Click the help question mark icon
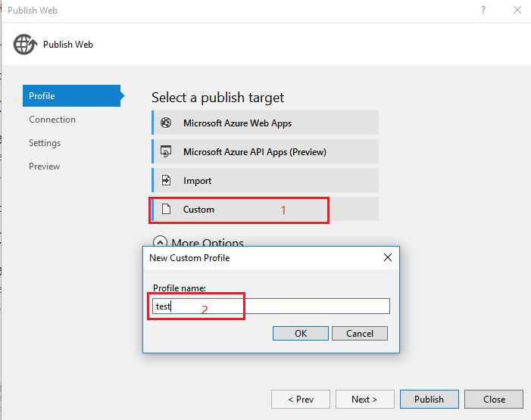This screenshot has width=531, height=420. [x=483, y=11]
